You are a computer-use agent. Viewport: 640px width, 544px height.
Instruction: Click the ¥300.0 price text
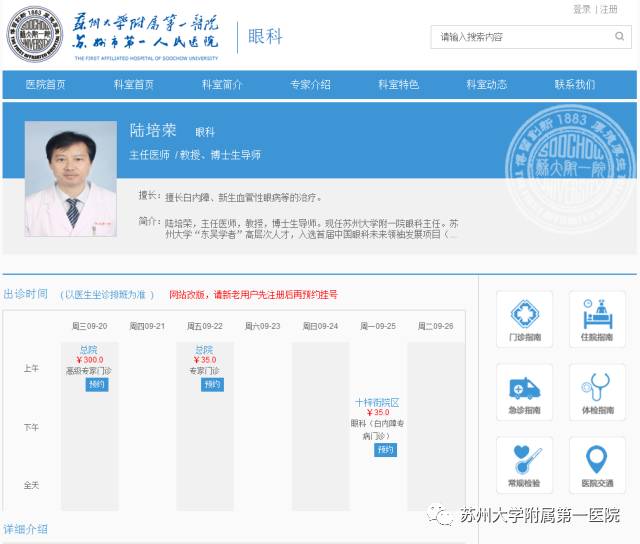90,360
